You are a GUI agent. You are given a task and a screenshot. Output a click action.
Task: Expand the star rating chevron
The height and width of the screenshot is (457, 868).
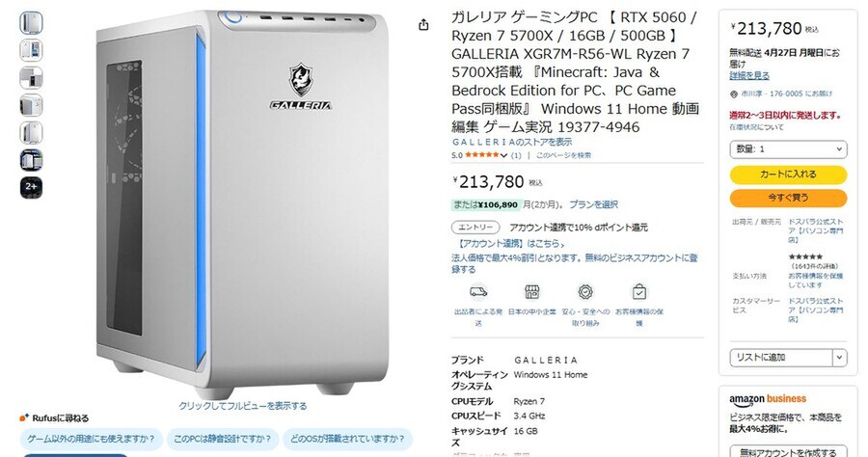click(x=503, y=155)
